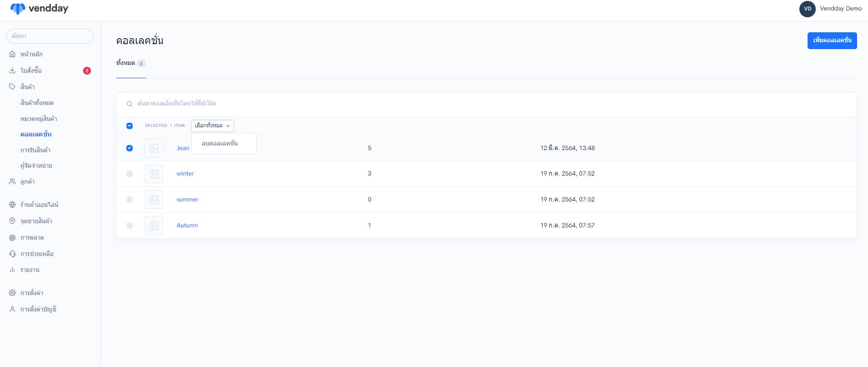Image resolution: width=868 pixels, height=367 pixels.
Task: Click the red orders badge showing 2
Action: 87,70
